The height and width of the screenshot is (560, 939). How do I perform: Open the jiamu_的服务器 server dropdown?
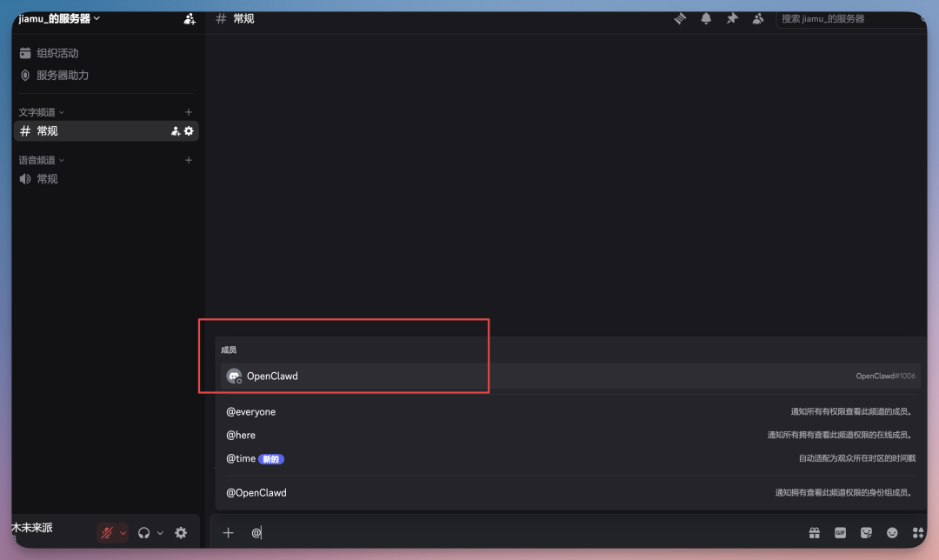pyautogui.click(x=59, y=18)
